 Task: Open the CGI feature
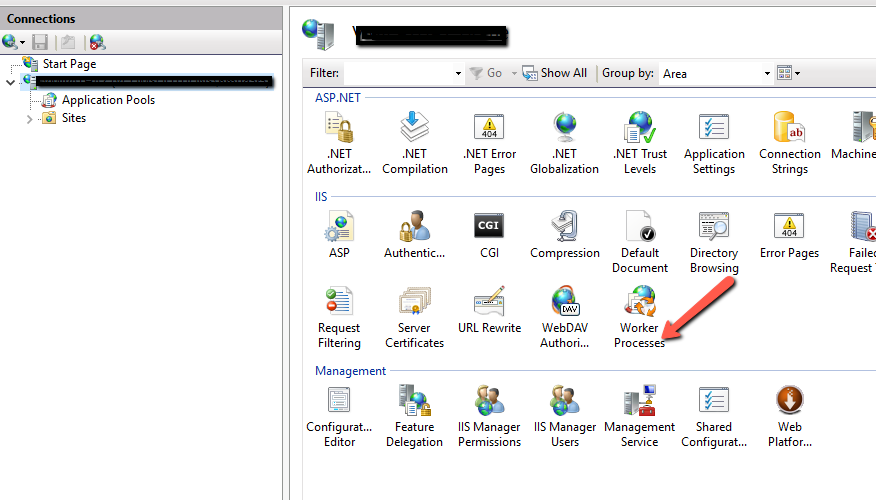[489, 235]
